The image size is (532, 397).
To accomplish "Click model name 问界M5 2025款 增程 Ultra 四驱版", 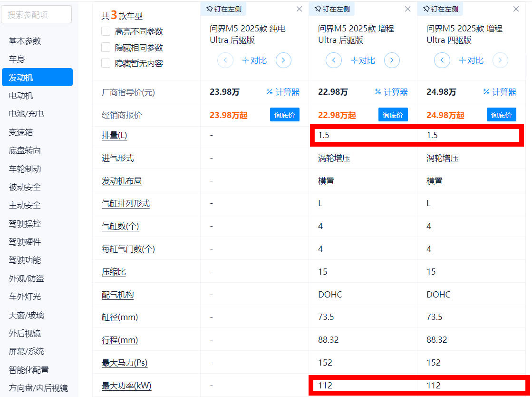I will pyautogui.click(x=464, y=34).
